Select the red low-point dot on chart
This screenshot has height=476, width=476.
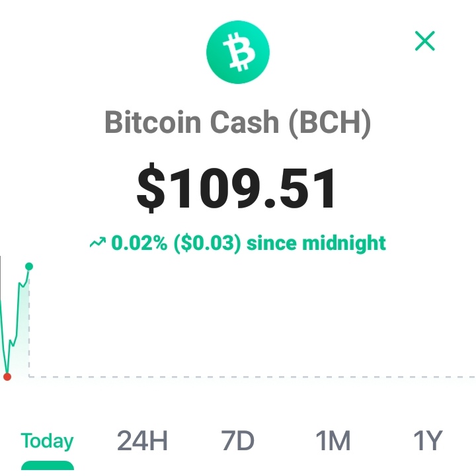click(x=7, y=377)
